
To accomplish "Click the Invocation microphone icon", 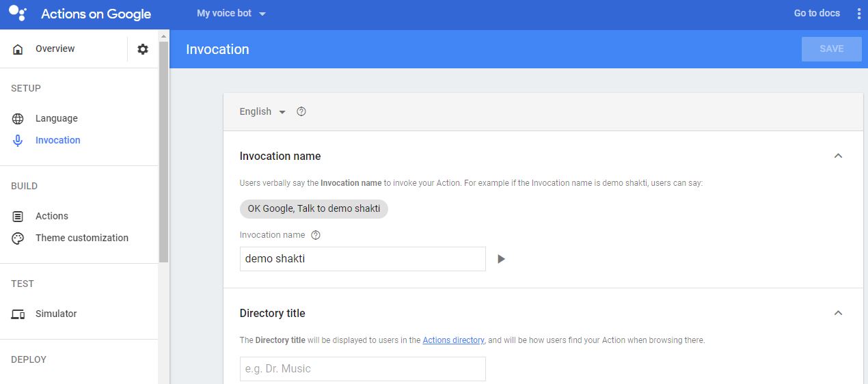I will coord(18,141).
